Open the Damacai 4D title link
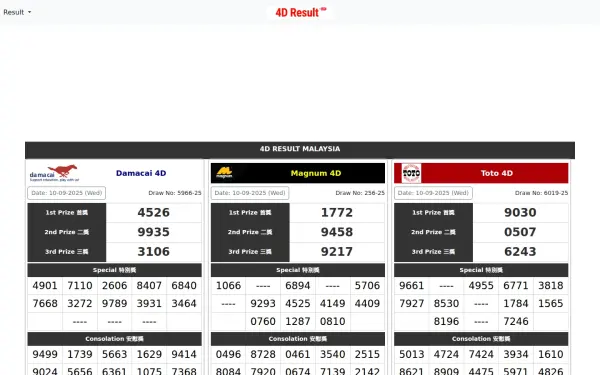Screen dimensions: 600x375 tap(141, 173)
